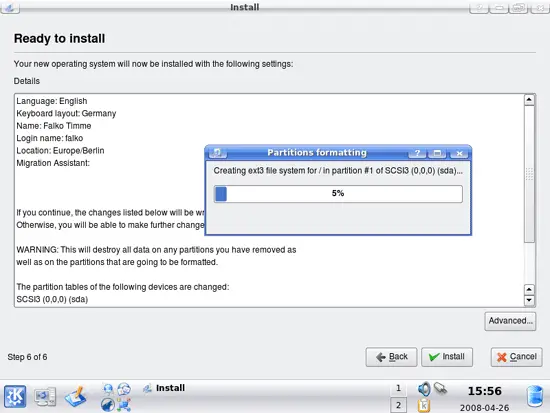Launch the desktop pencil-and-paper applet
The height and width of the screenshot is (413, 550).
coord(75,397)
